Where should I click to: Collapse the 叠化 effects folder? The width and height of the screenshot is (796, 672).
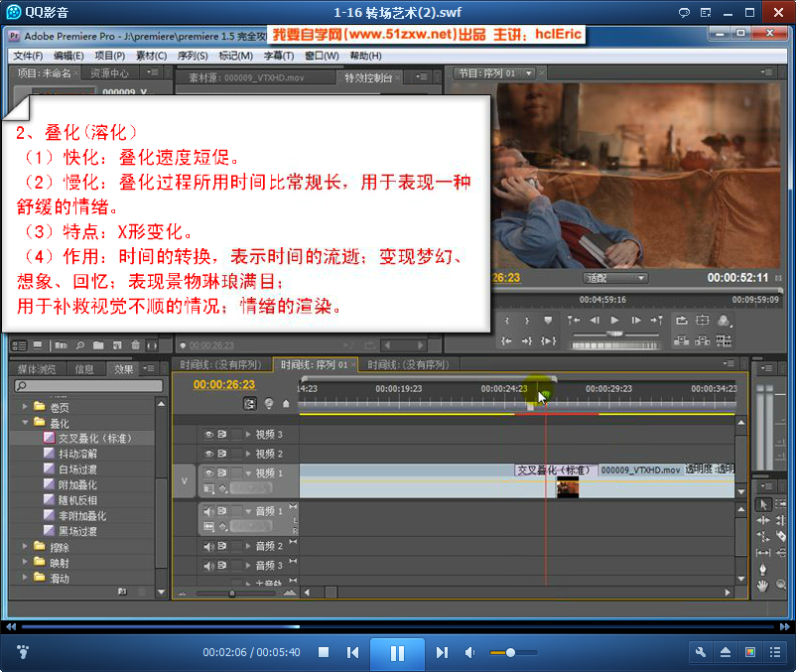(26, 422)
